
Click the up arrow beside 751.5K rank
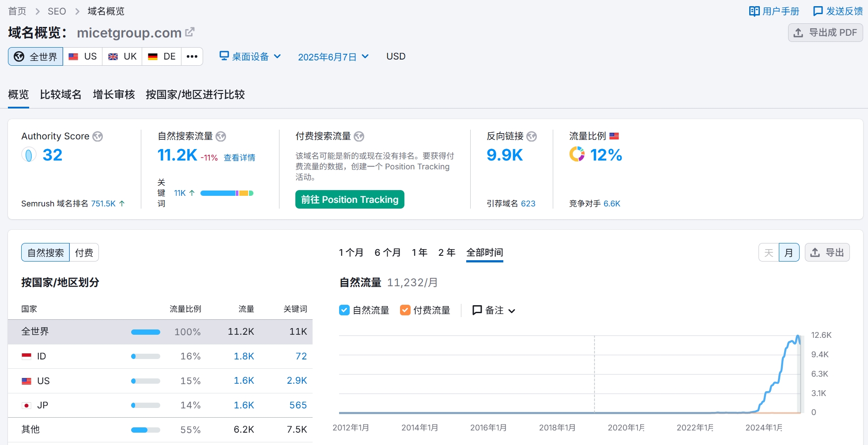pyautogui.click(x=122, y=203)
